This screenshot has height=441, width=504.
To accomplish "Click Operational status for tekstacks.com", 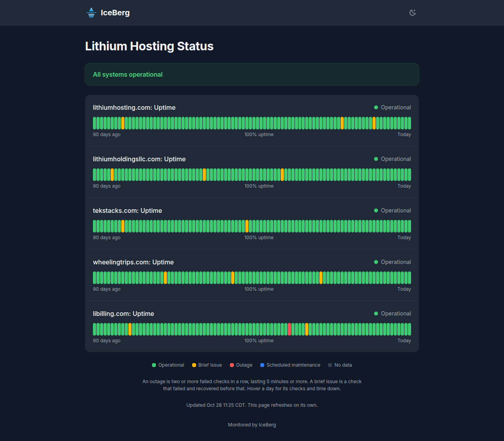I will coord(392,210).
